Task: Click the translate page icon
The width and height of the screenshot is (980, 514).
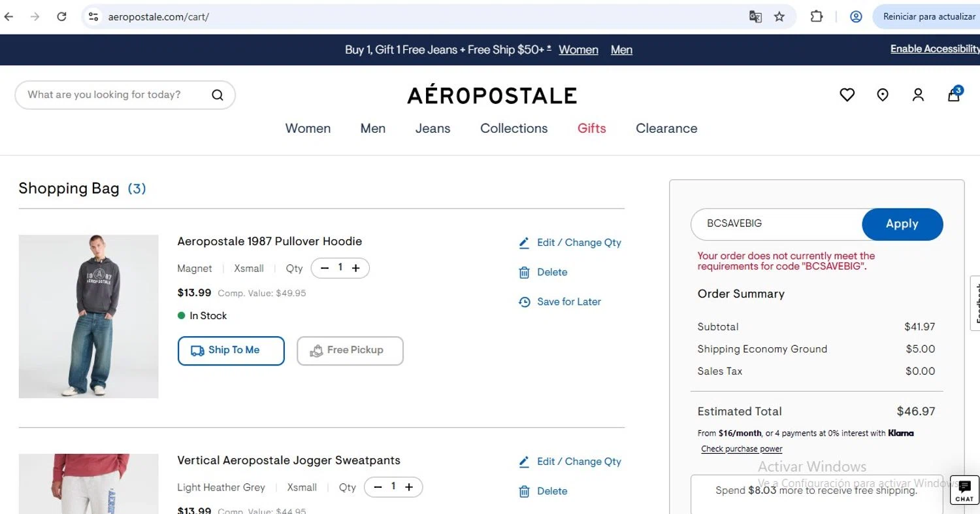Action: coord(755,16)
